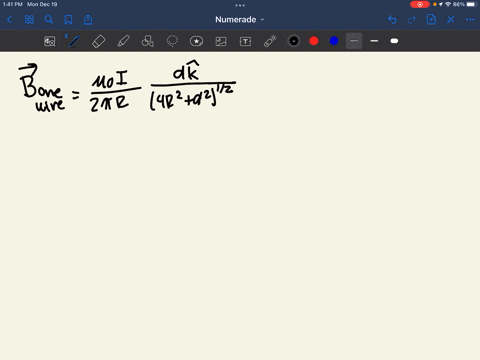Redo the last undone action
480x360 pixels.
(412, 20)
